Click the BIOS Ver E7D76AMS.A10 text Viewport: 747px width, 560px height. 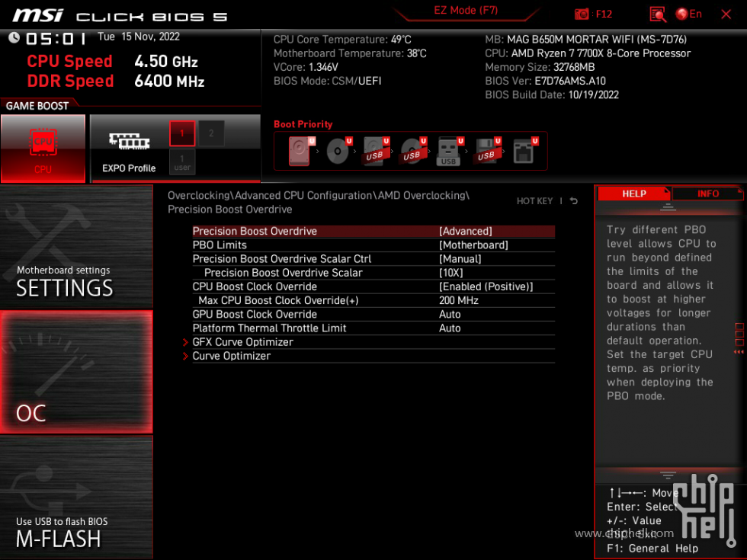coord(545,81)
